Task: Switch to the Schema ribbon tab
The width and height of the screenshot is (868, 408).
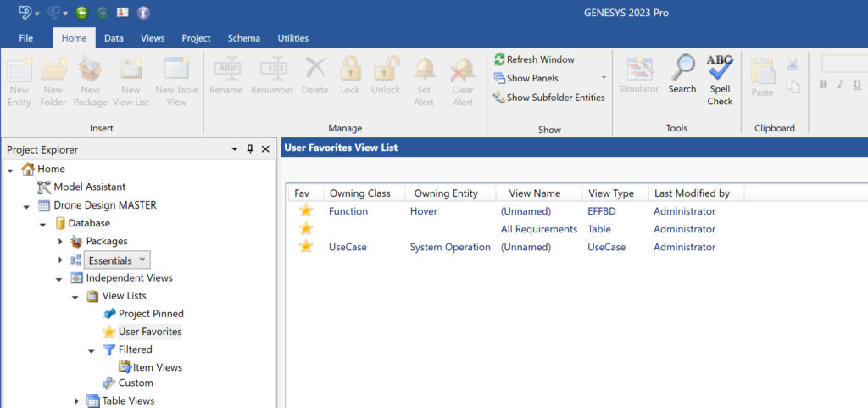Action: pyautogui.click(x=243, y=38)
